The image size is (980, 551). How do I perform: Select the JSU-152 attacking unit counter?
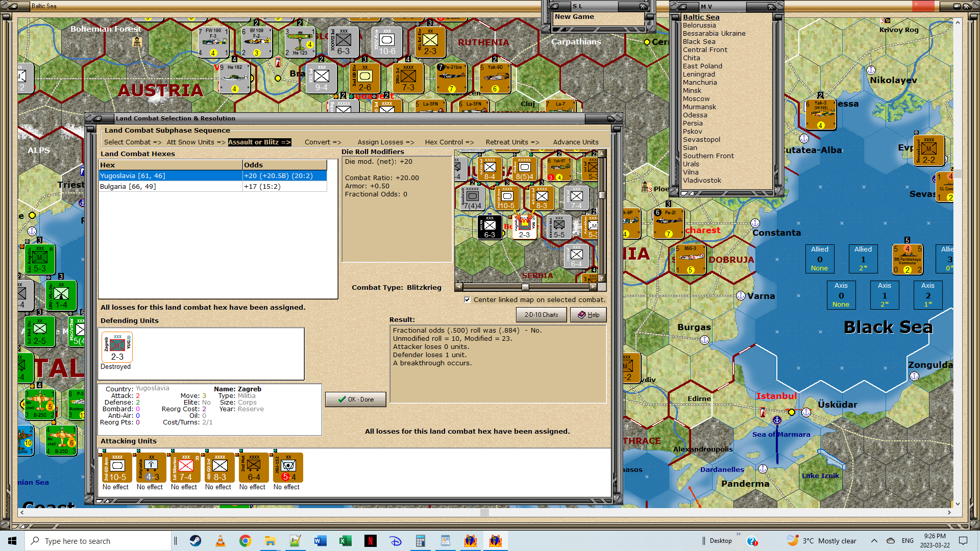(x=288, y=467)
